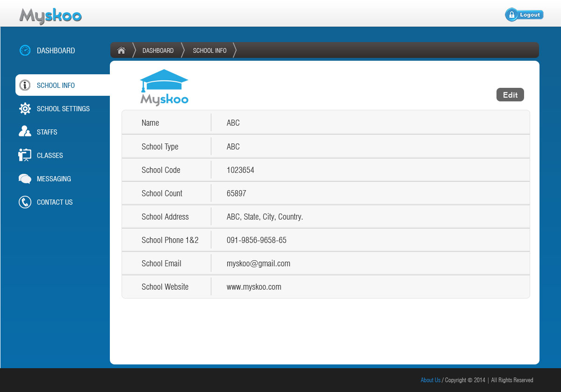Click the Staffs people icon
Viewport: 561px width, 392px height.
pos(25,131)
